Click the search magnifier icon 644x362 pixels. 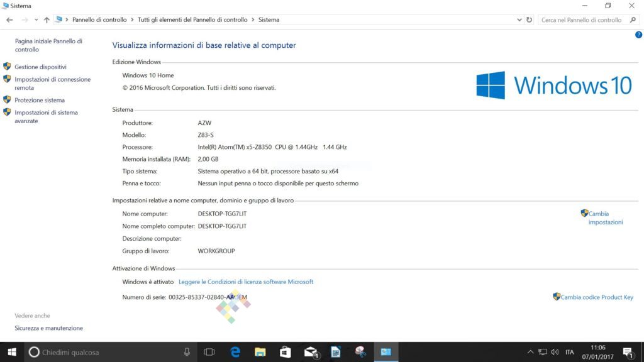(x=633, y=19)
